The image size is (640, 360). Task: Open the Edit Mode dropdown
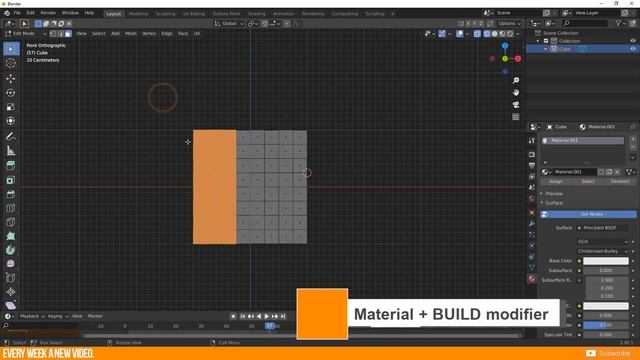tap(25, 34)
